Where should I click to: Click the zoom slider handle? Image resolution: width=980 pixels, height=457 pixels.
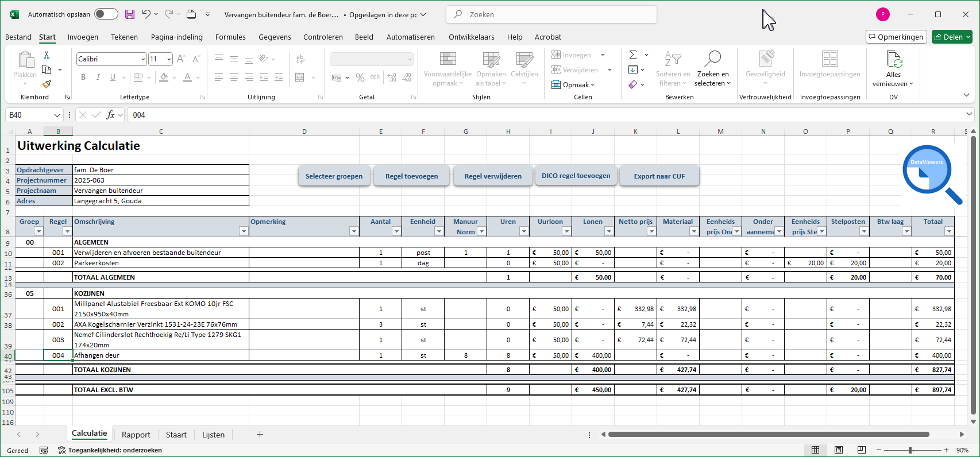point(910,450)
